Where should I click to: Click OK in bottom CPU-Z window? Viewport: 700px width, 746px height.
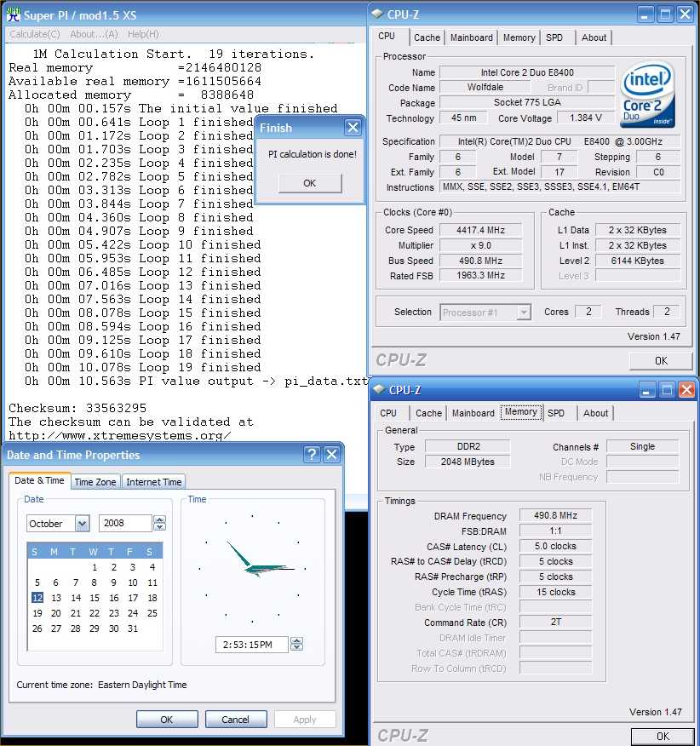(x=663, y=737)
